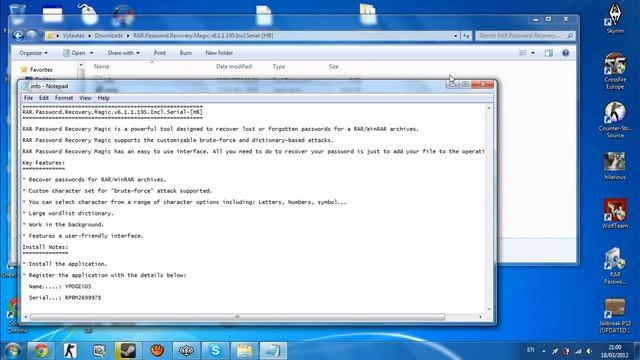Click the Key Features heading text
The height and width of the screenshot is (360, 640).
44,163
